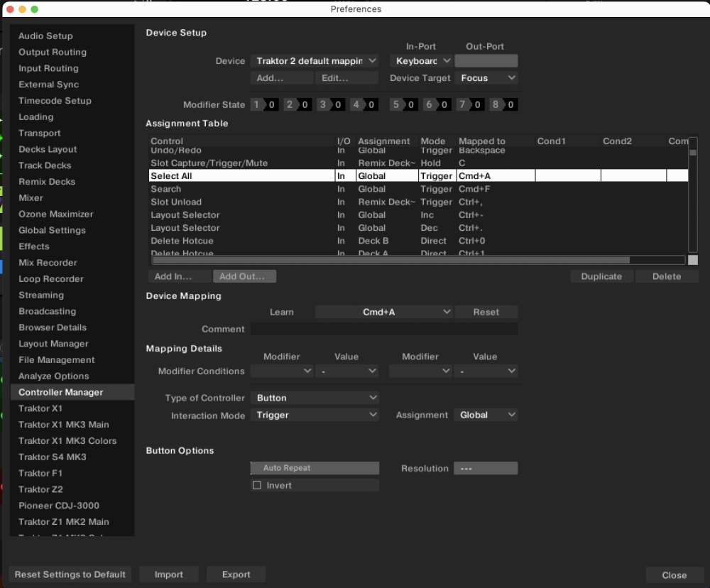Click the Edit... device button
This screenshot has height=588, width=710.
pyautogui.click(x=347, y=78)
